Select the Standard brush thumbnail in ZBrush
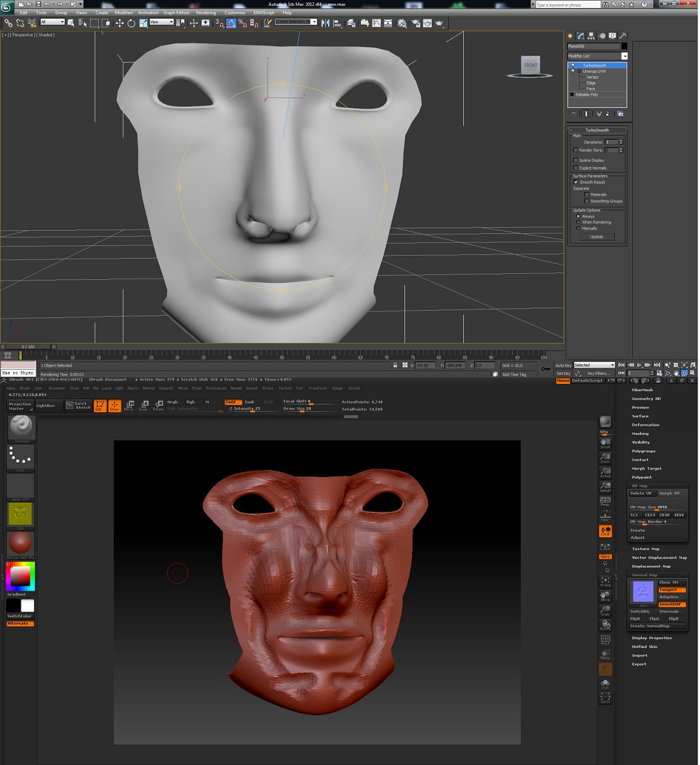 pyautogui.click(x=21, y=428)
